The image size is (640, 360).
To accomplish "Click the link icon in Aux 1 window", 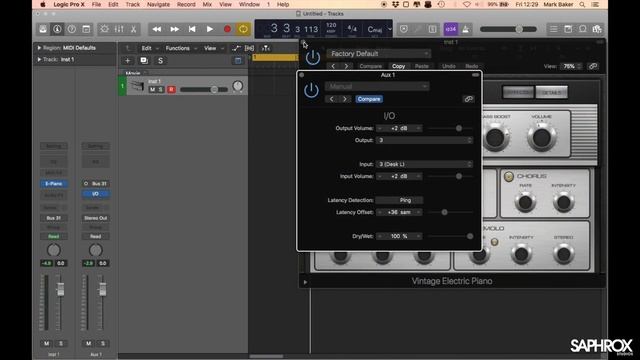I will 468,99.
